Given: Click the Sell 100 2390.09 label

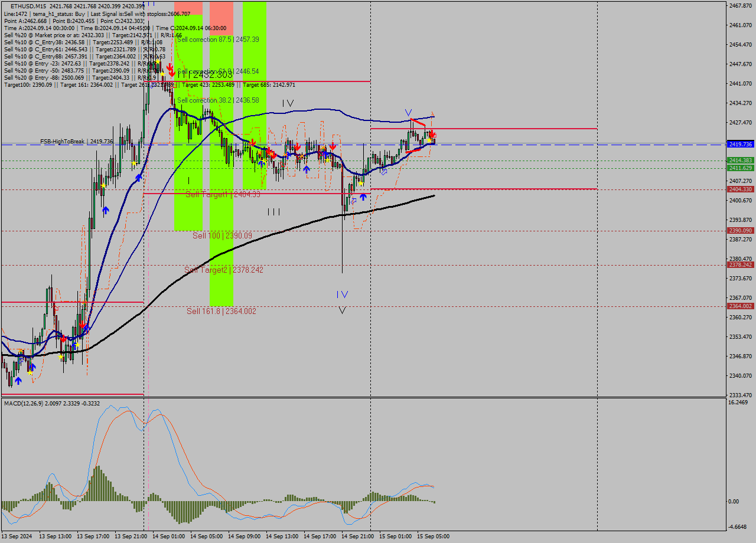Looking at the screenshot, I should 223,237.
